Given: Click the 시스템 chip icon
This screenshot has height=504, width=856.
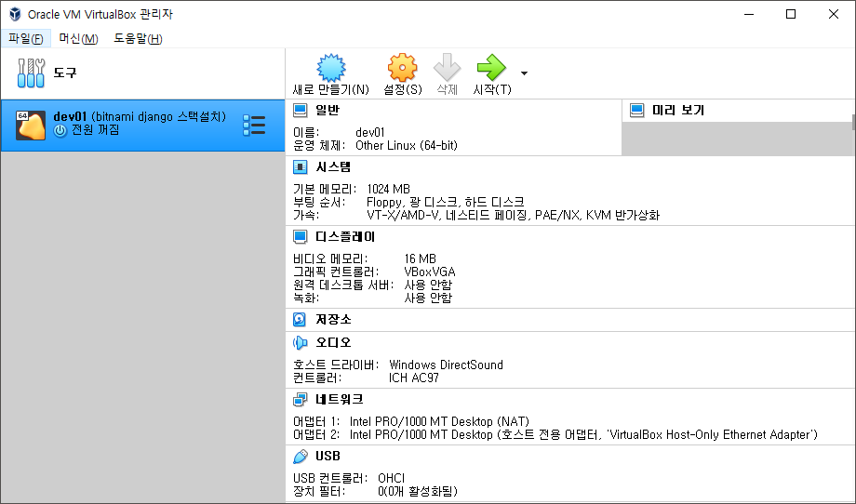Looking at the screenshot, I should [x=300, y=166].
